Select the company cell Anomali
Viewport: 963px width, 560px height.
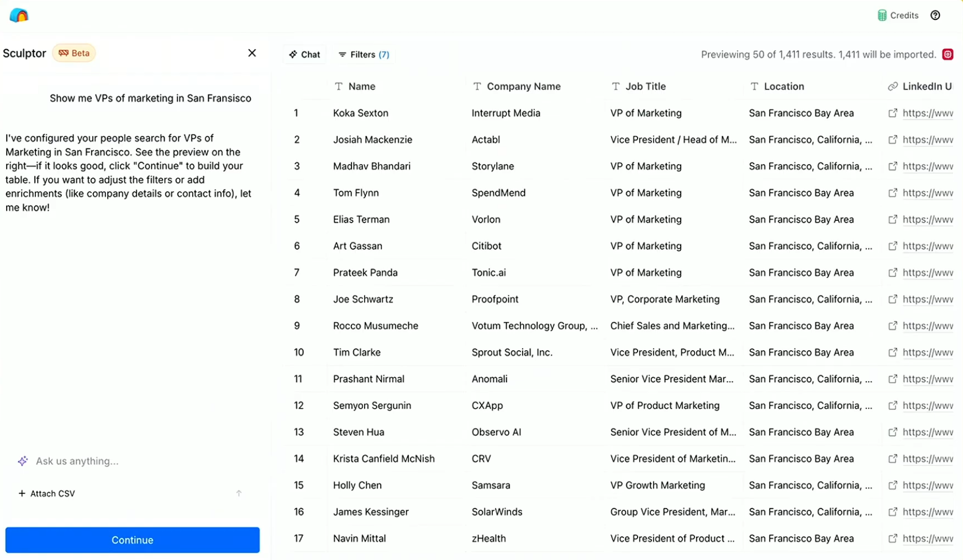(x=490, y=379)
